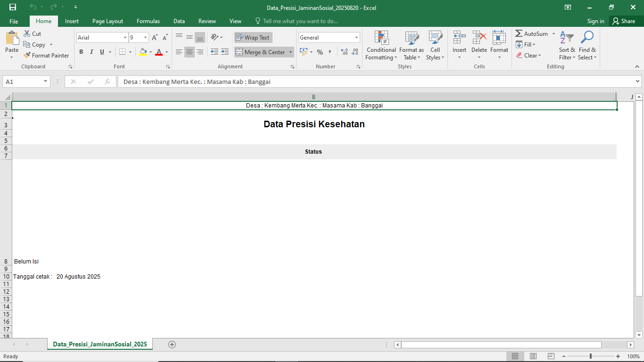The width and height of the screenshot is (644, 362).
Task: Expand the formula bar chevron
Action: 638,82
